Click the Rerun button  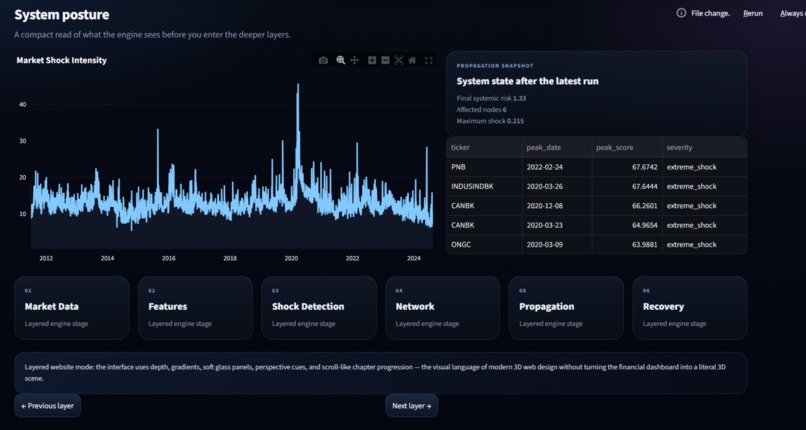click(753, 13)
